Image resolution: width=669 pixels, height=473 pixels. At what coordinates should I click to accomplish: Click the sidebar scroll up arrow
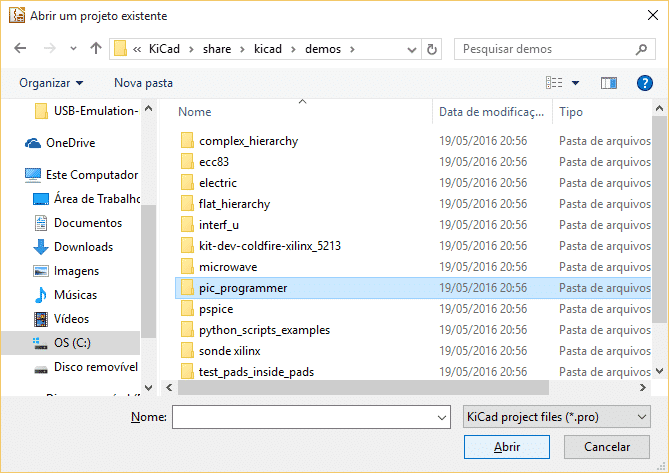click(148, 108)
